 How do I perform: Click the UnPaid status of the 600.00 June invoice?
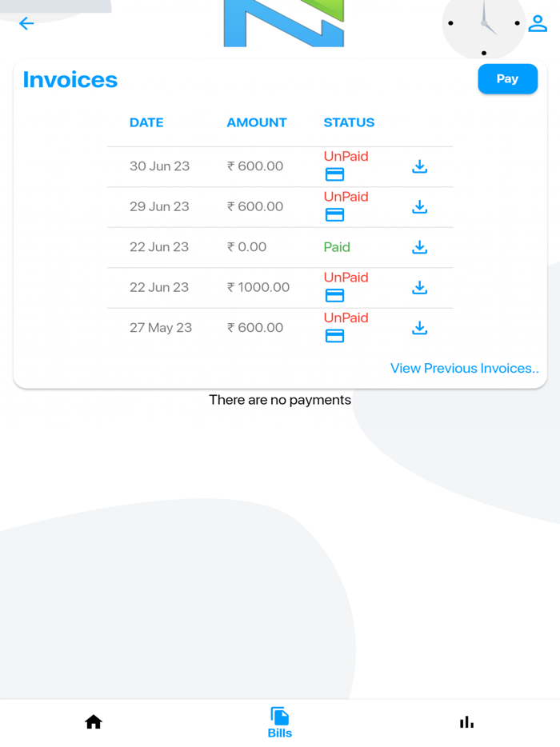point(346,156)
